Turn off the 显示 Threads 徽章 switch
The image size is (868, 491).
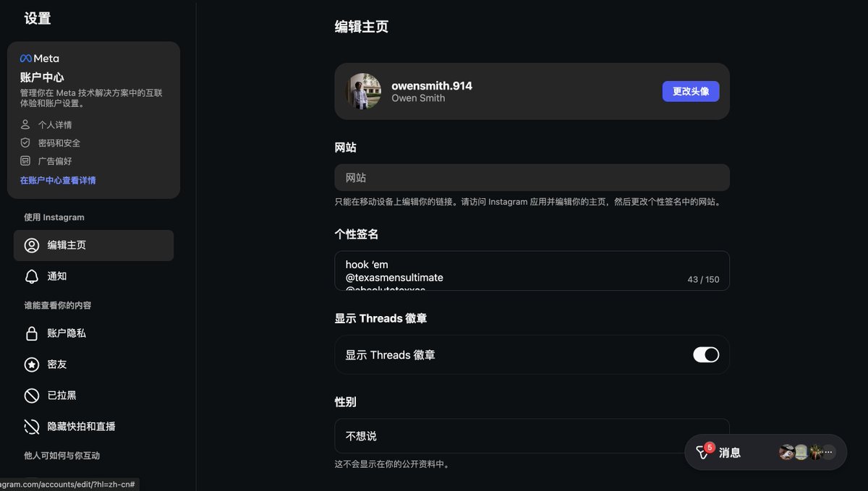pyautogui.click(x=706, y=354)
